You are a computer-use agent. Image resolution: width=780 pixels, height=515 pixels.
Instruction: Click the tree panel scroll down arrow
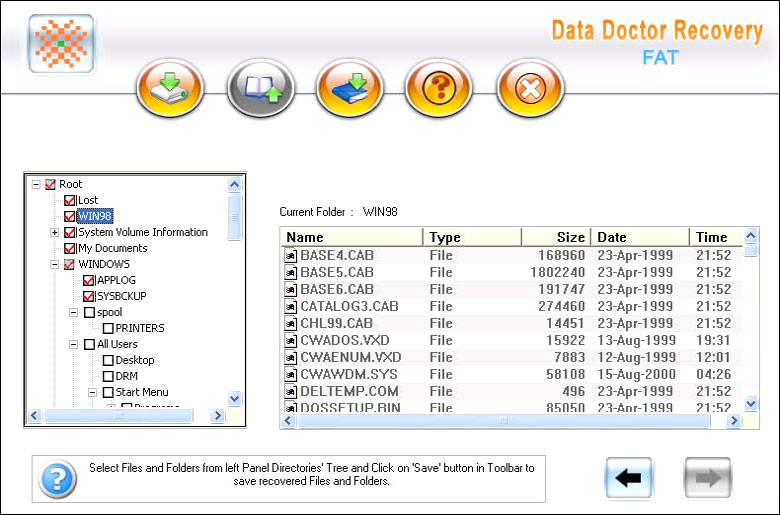pyautogui.click(x=234, y=399)
